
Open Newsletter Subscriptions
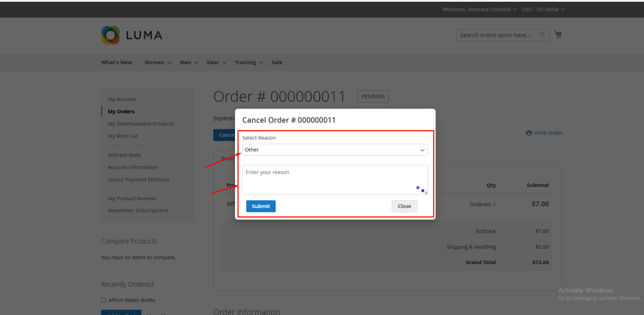pos(138,210)
